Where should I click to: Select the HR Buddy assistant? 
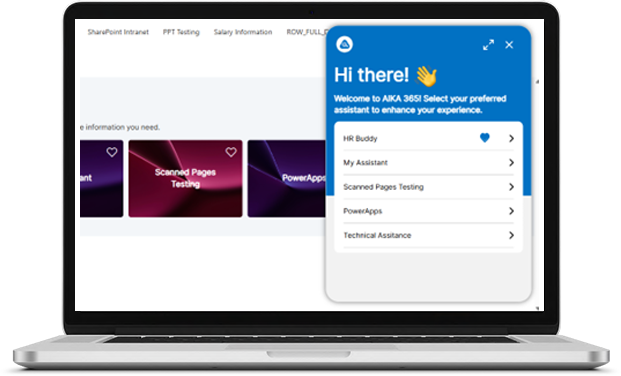pos(429,138)
